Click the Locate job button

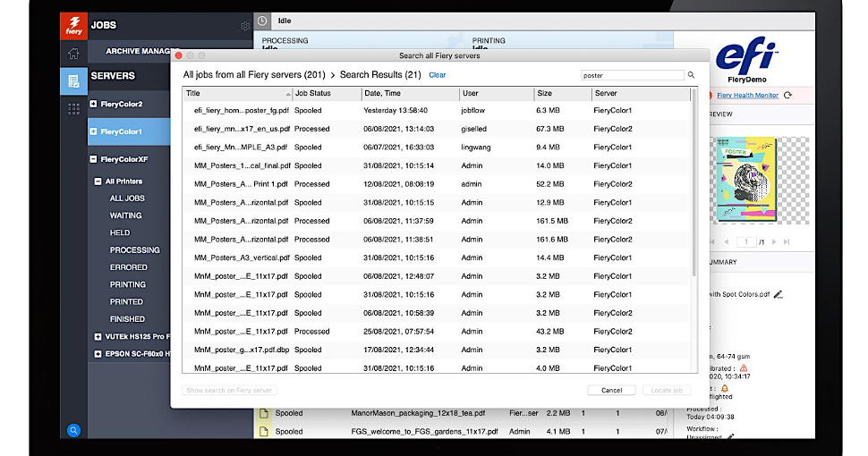667,390
